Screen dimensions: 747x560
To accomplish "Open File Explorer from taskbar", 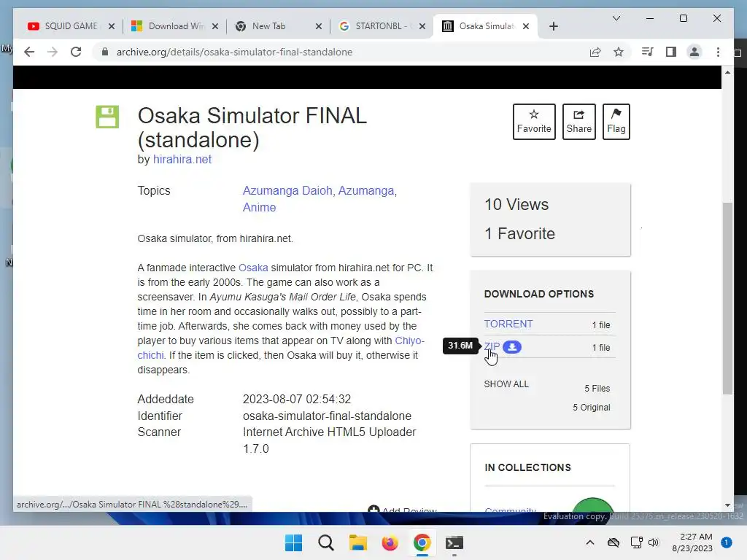I will click(357, 542).
